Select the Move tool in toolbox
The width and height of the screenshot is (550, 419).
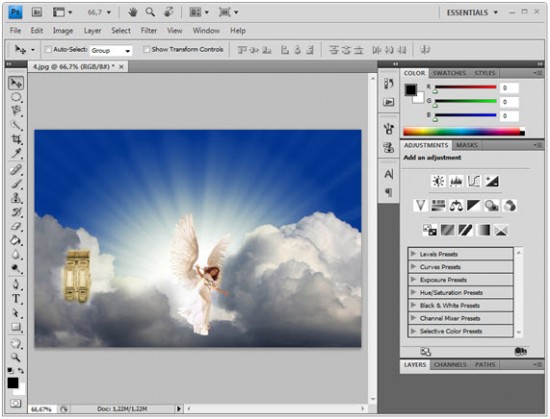(x=16, y=83)
